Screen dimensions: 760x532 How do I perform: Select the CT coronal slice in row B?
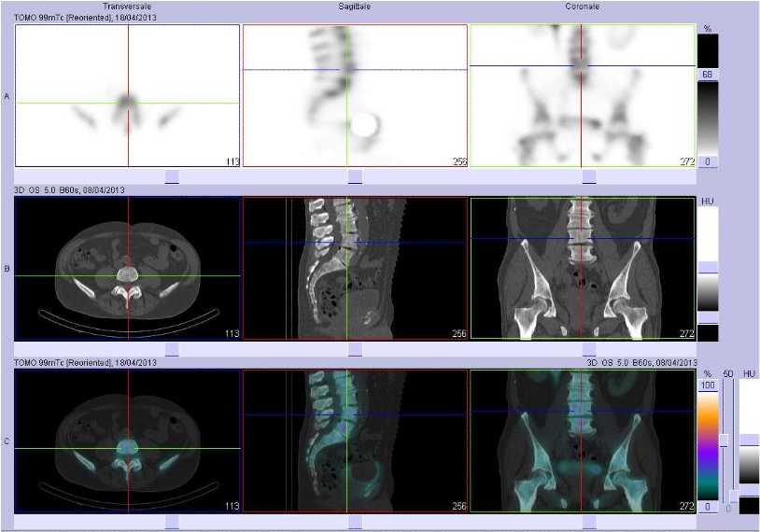(583, 268)
